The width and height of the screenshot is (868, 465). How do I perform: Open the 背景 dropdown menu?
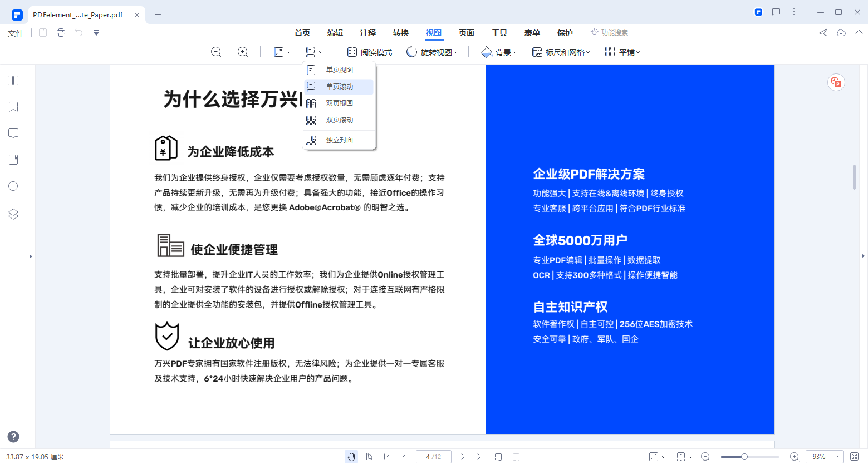(x=498, y=51)
